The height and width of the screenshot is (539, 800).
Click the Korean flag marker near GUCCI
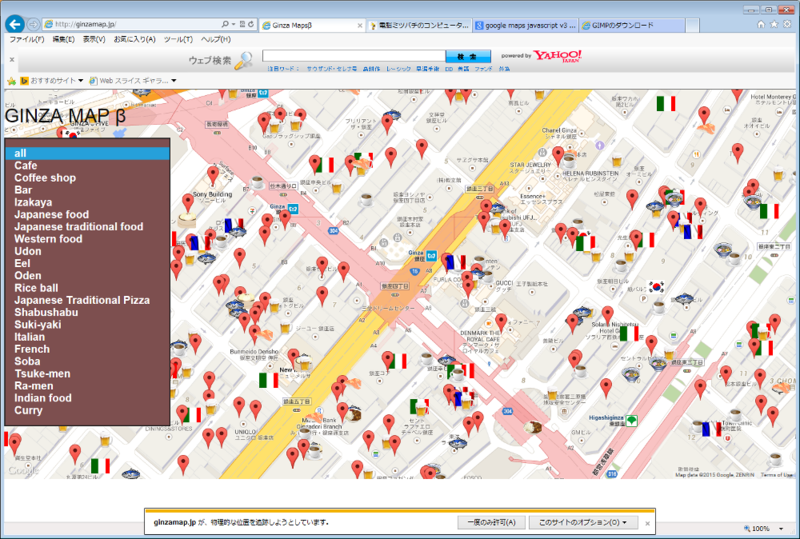click(x=656, y=287)
